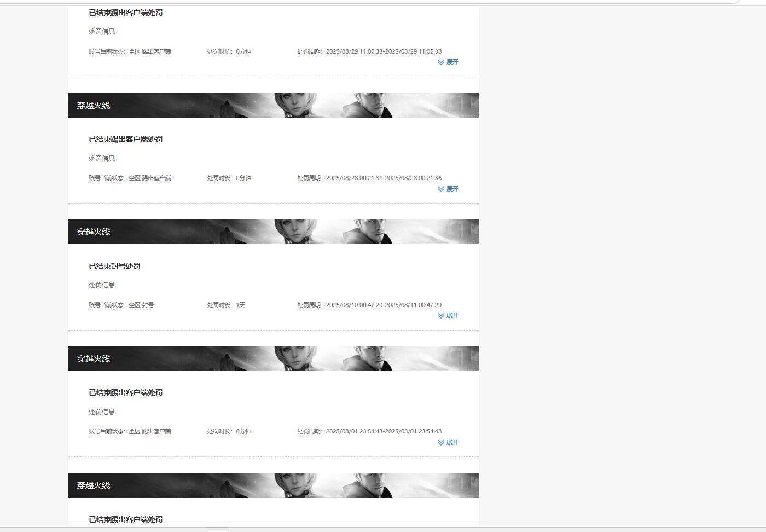Click double-chevron icon in the 封号 record
This screenshot has height=532, width=766.
[441, 315]
